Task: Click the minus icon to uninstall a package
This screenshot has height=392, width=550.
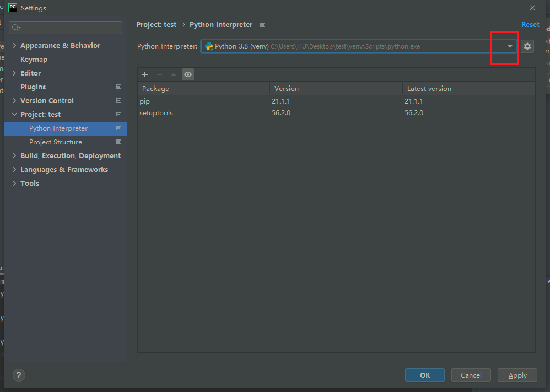Action: tap(159, 74)
